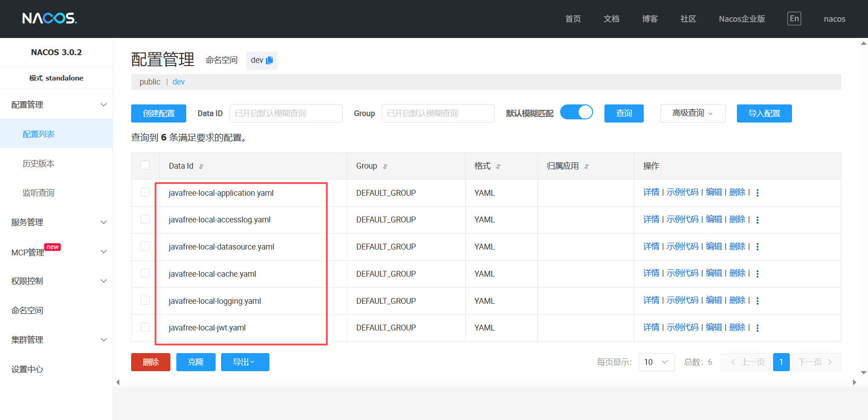
Task: Click the horizontal scrollbar right arrow
Action: click(854, 382)
